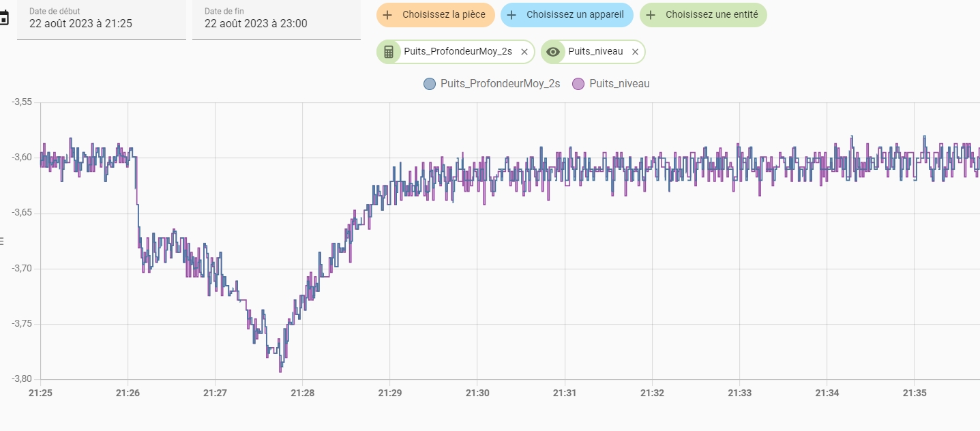The height and width of the screenshot is (431, 980).
Task: Click the -3,70 value on the Y axis
Action: [x=22, y=269]
